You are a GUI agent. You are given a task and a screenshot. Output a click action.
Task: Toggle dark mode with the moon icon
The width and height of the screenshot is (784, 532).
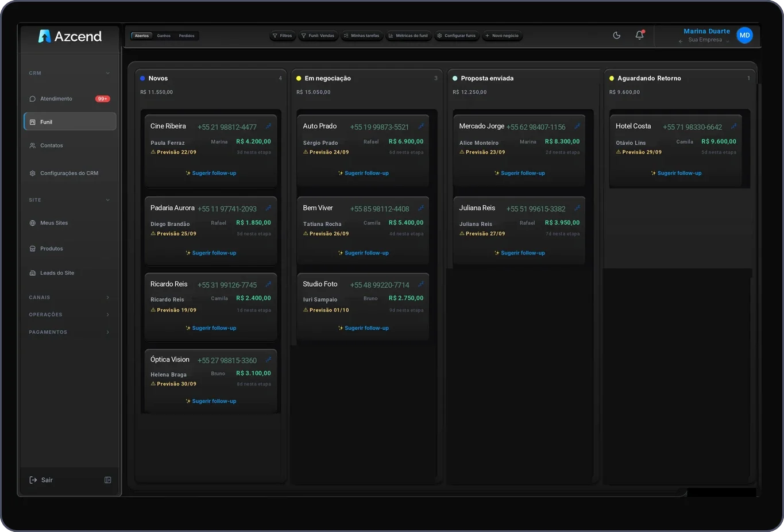[617, 35]
